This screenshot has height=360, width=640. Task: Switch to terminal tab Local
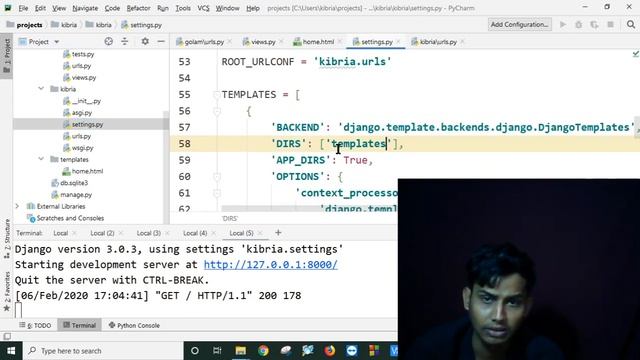tap(60, 233)
